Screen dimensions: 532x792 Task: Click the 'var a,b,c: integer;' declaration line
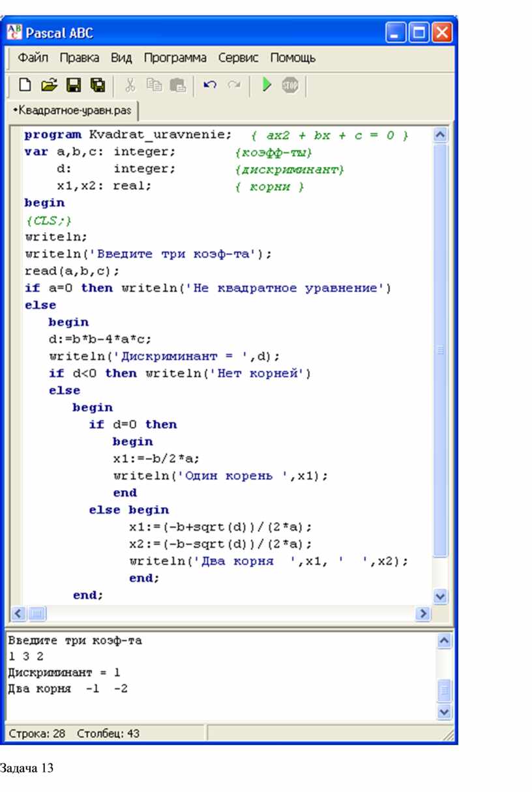pos(100,152)
